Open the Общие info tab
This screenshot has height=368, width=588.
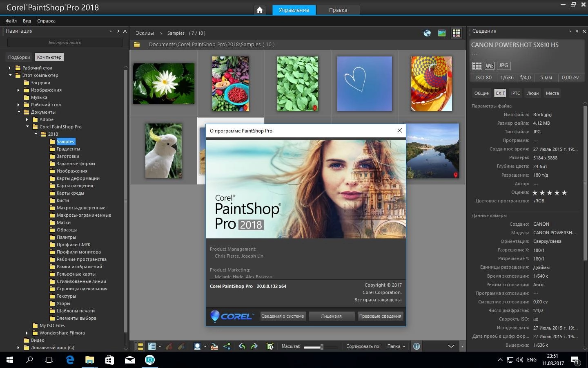click(x=481, y=93)
